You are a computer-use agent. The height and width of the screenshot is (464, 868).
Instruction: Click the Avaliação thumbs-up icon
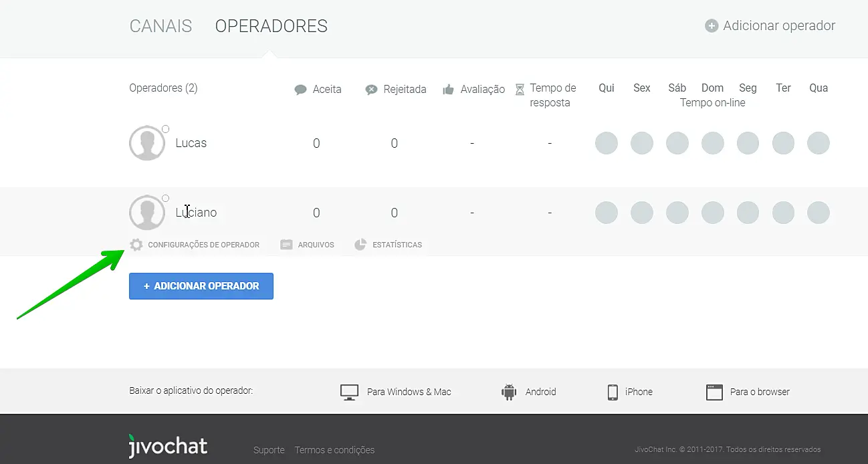click(x=449, y=88)
